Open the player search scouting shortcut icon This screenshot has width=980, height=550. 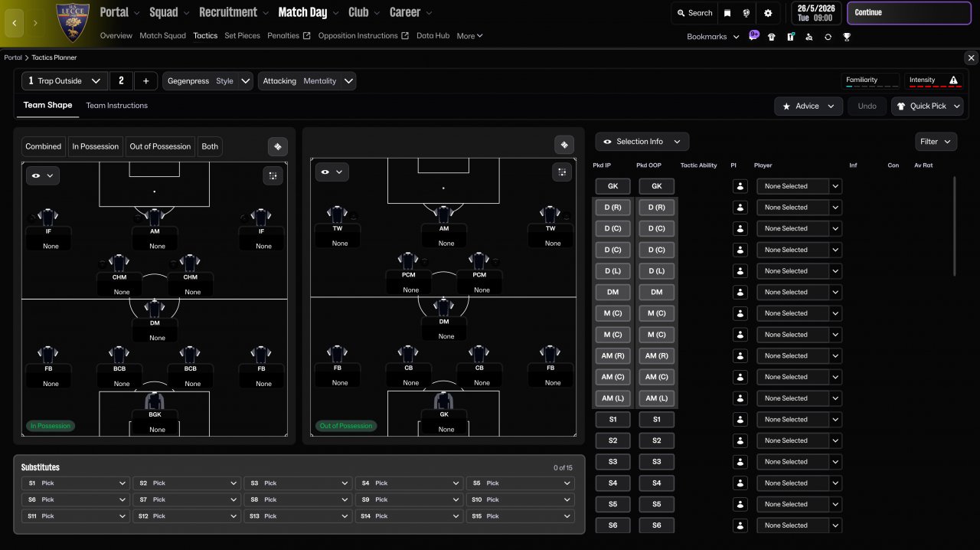pyautogui.click(x=809, y=37)
